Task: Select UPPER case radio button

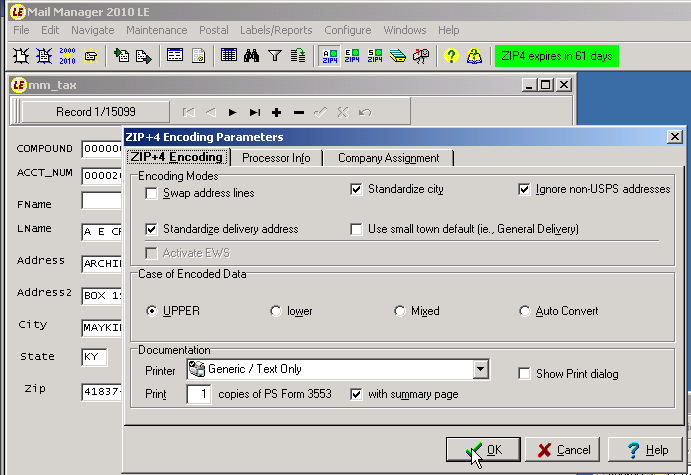Action: 152,311
